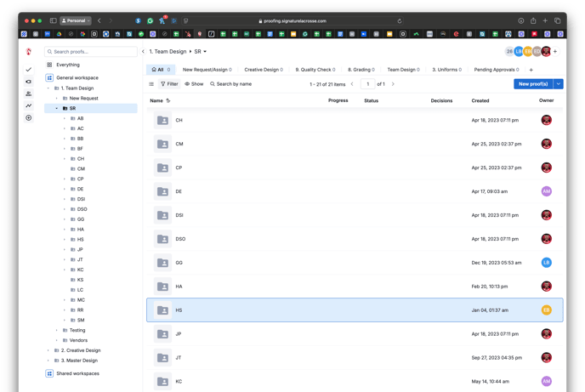Toggle the Show visibility options
The image size is (585, 392).
pyautogui.click(x=194, y=84)
